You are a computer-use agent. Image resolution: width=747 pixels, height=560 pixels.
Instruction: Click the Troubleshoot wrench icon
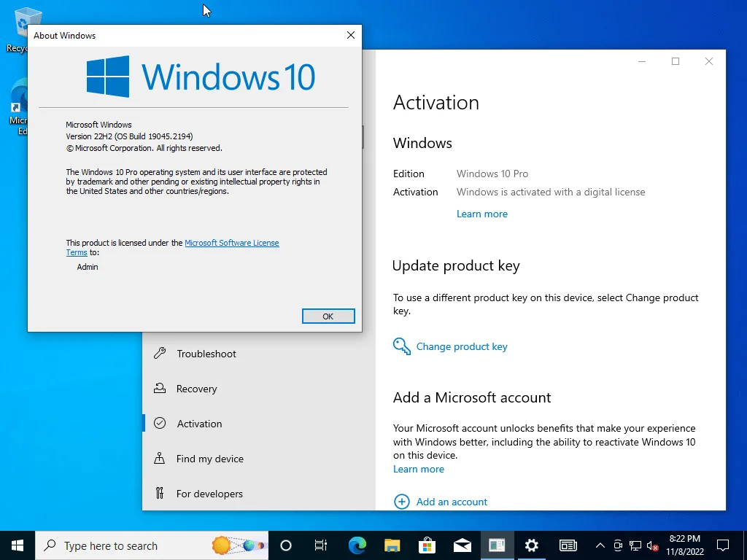(x=160, y=354)
